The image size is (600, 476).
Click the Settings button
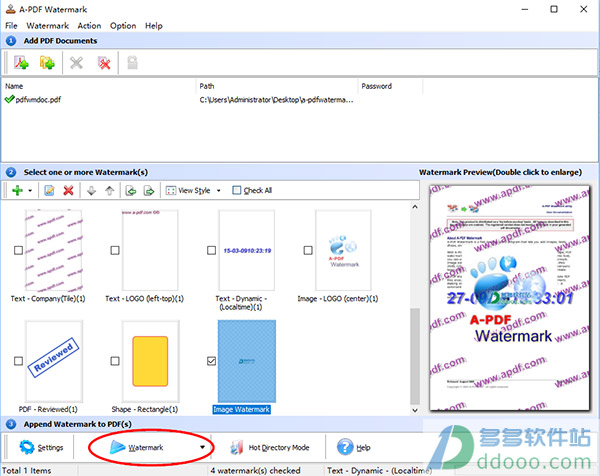click(41, 447)
